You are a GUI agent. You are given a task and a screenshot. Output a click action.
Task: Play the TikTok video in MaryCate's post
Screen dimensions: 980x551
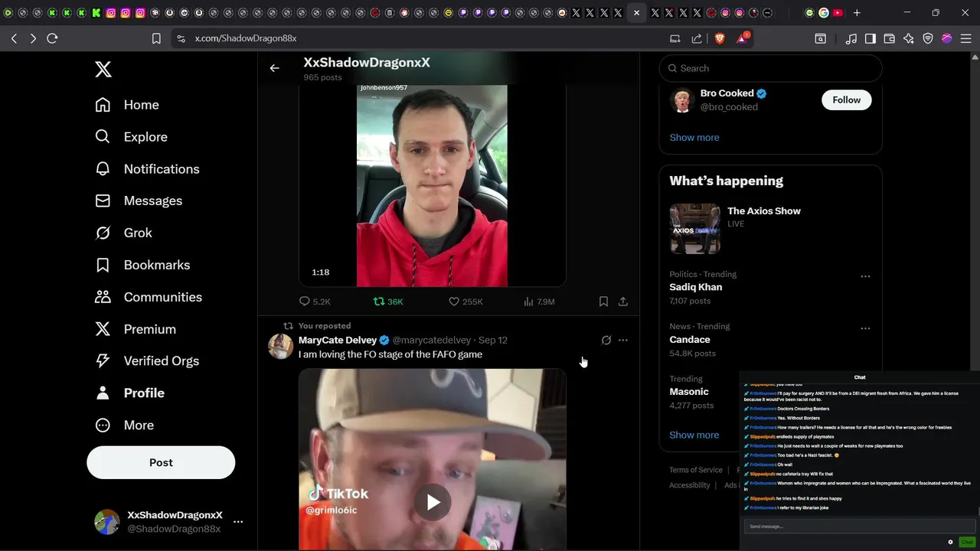[433, 502]
